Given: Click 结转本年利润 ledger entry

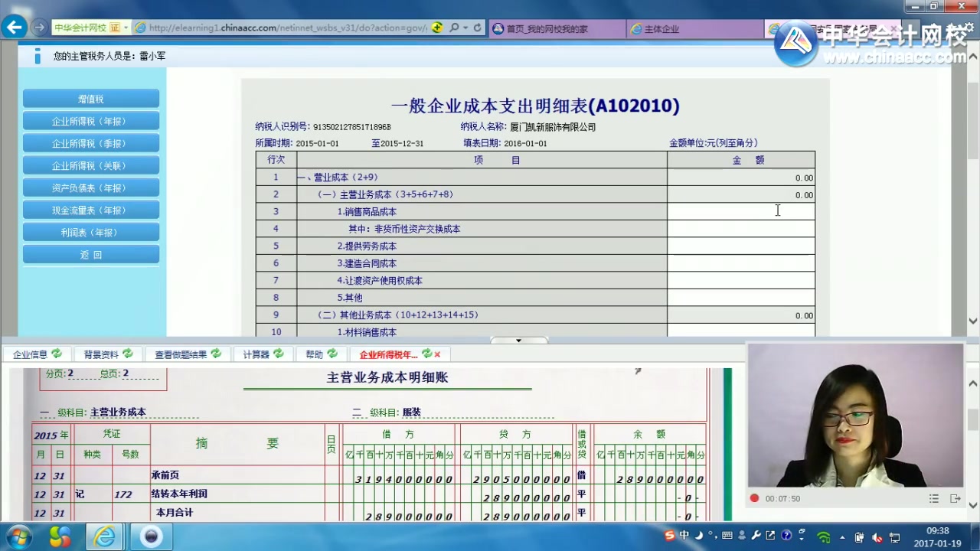Looking at the screenshot, I should tap(179, 494).
